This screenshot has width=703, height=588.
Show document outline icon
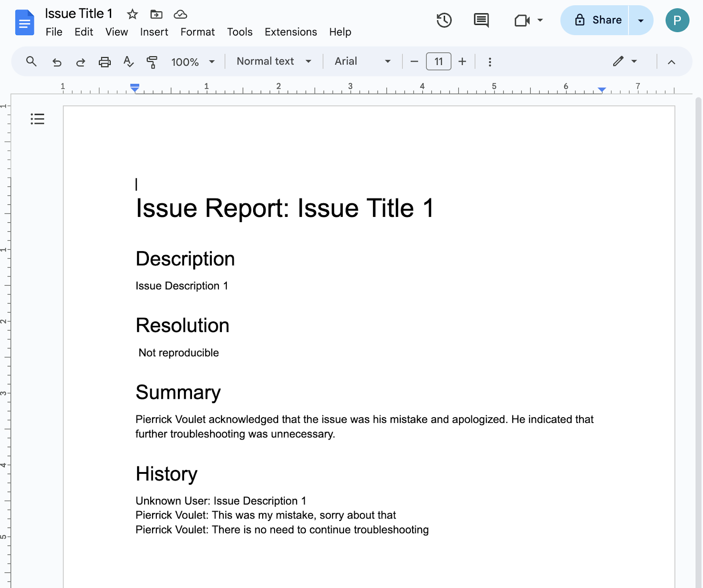37,119
